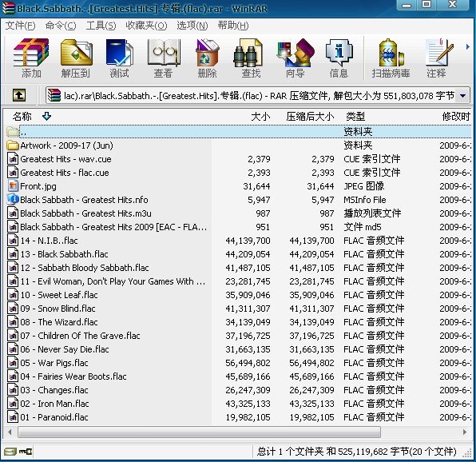Select the parent folder '..' icon
The height and width of the screenshot is (462, 476).
pyautogui.click(x=13, y=132)
